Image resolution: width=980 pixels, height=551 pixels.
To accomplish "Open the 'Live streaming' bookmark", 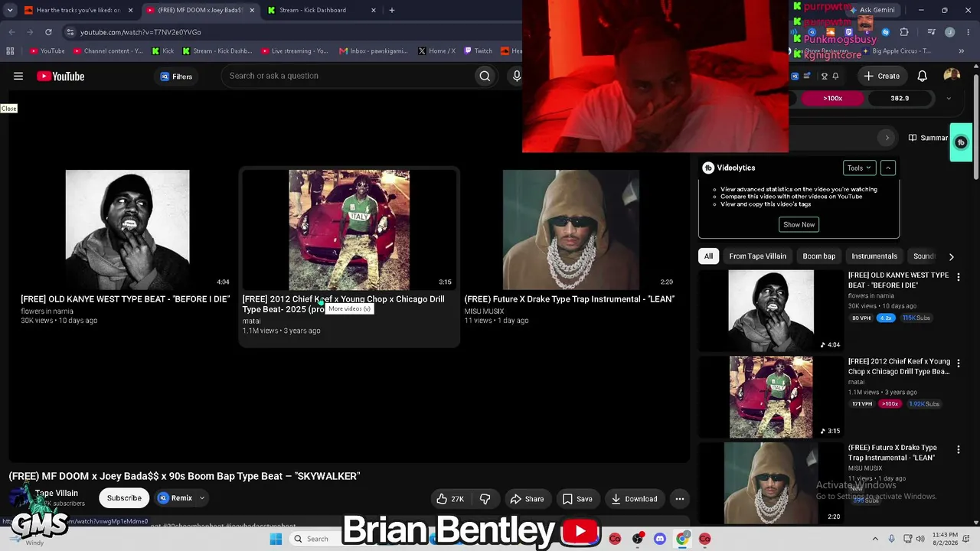I will click(x=295, y=51).
